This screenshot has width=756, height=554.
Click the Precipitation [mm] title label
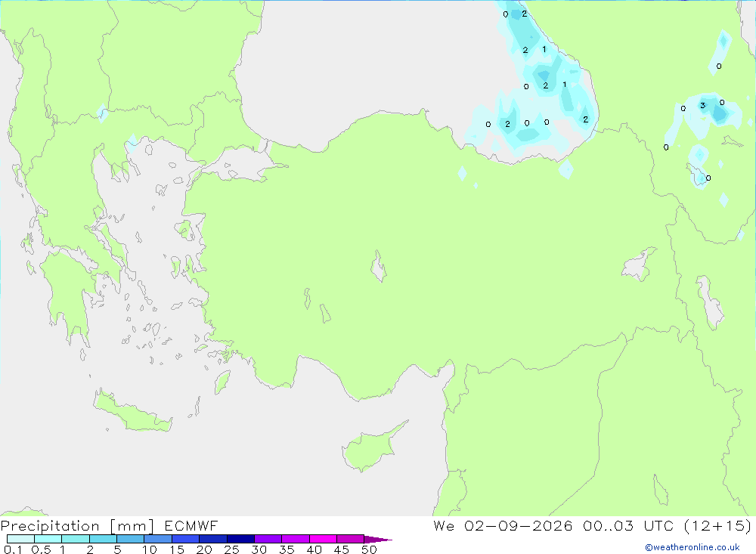click(77, 526)
